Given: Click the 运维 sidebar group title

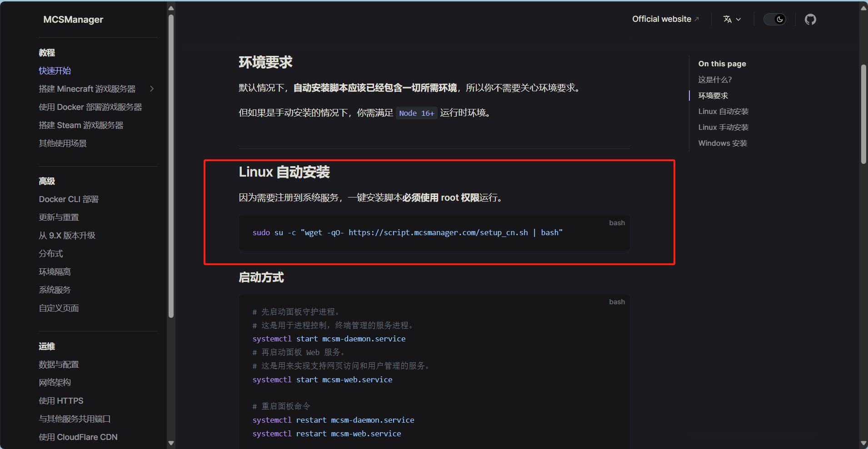Looking at the screenshot, I should pos(47,346).
